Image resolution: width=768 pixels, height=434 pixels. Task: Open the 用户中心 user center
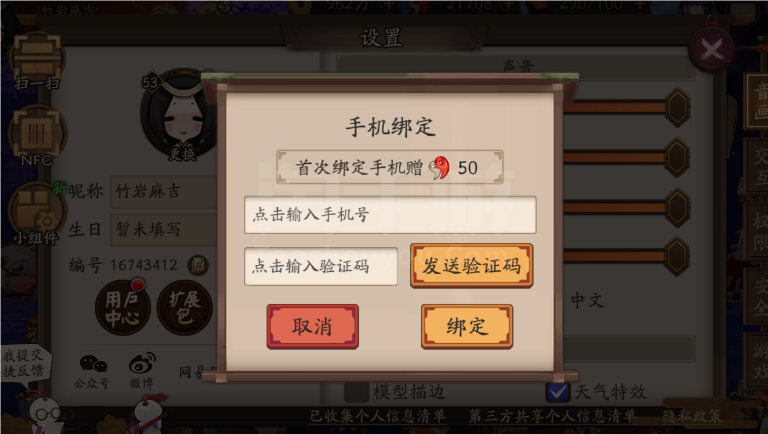[122, 308]
